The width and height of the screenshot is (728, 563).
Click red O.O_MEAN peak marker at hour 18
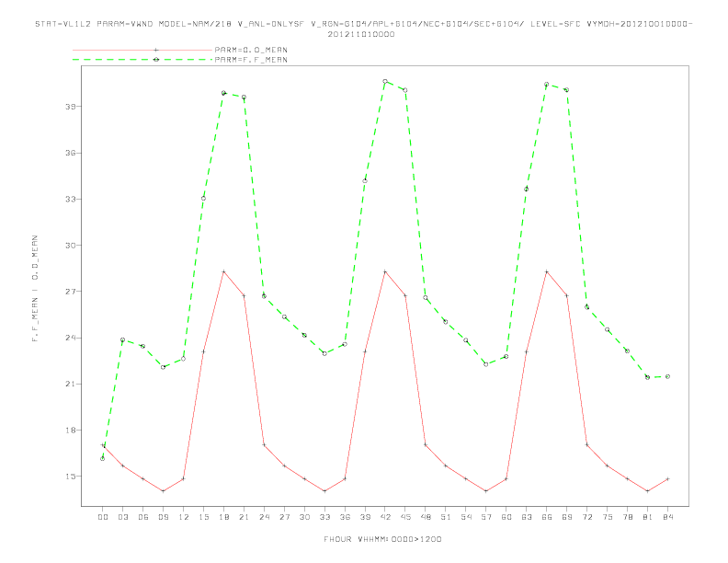(x=223, y=271)
